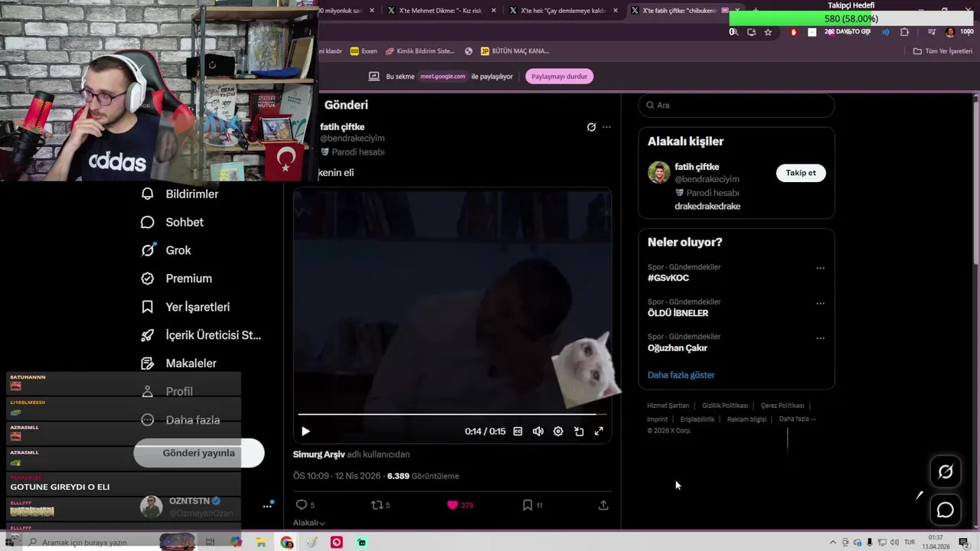Toggle bookmark on the post
Image resolution: width=980 pixels, height=551 pixels.
[x=528, y=505]
